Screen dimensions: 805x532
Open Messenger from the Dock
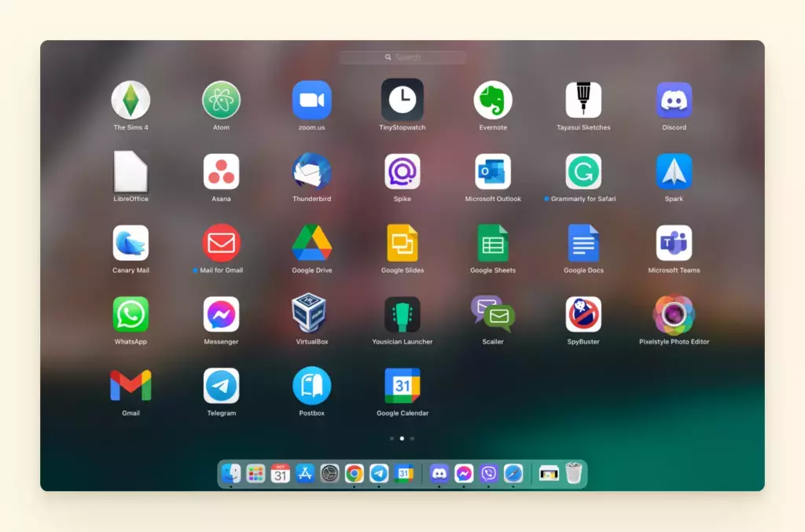point(464,474)
